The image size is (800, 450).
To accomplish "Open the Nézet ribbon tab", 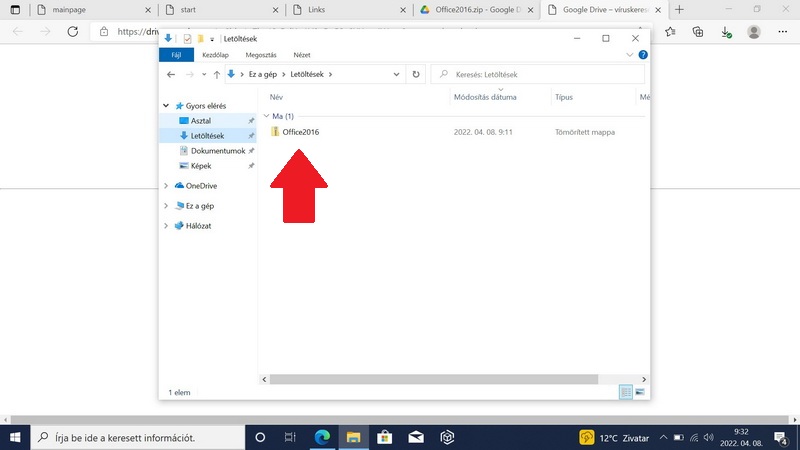I will coord(302,55).
